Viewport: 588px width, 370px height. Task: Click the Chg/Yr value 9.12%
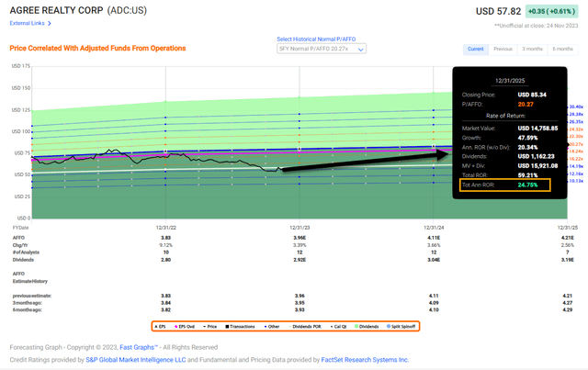coord(165,245)
